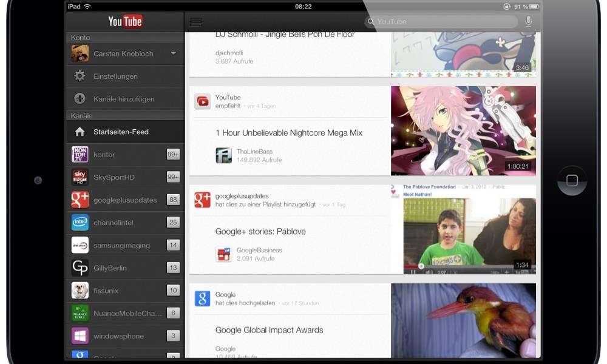Tap the battery indicator in the status bar

534,7
